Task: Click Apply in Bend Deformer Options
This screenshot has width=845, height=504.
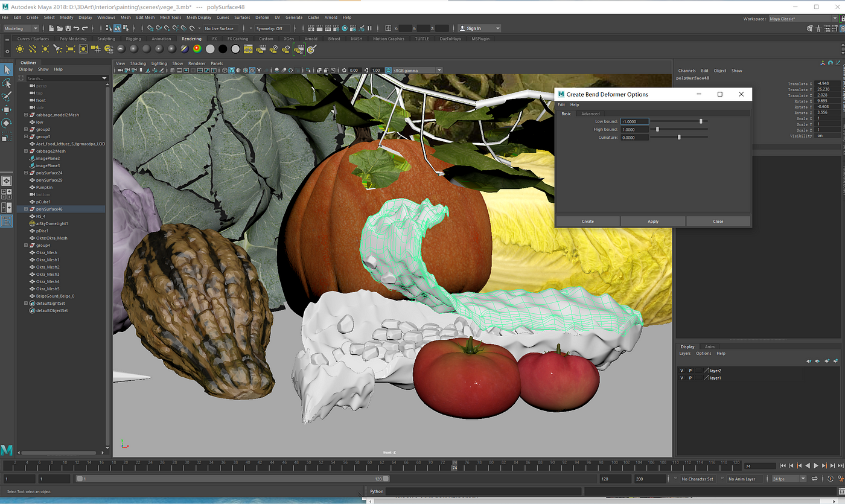Action: click(x=653, y=221)
